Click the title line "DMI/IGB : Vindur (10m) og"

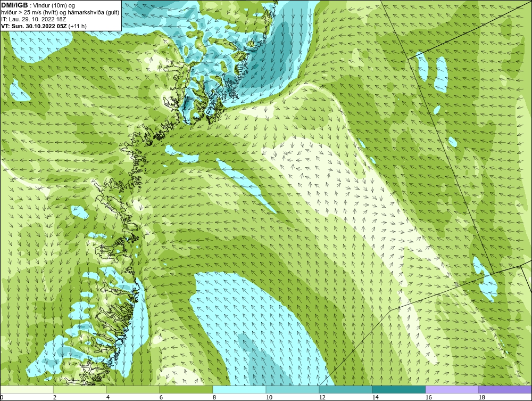coord(38,5)
